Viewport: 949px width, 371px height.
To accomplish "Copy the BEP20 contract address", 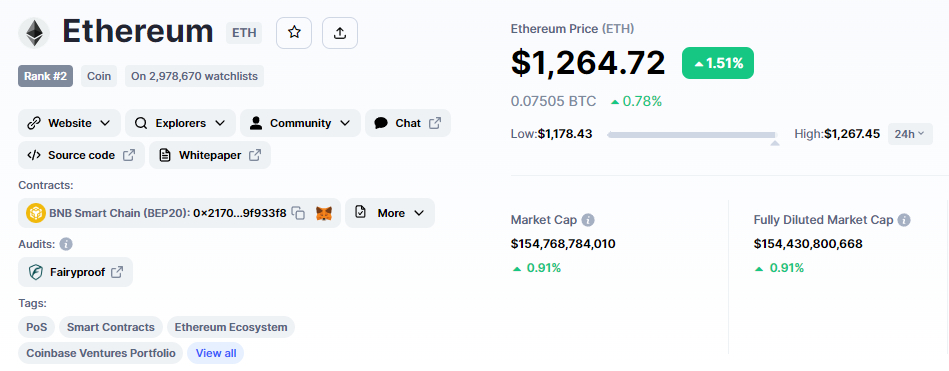I will (x=298, y=213).
